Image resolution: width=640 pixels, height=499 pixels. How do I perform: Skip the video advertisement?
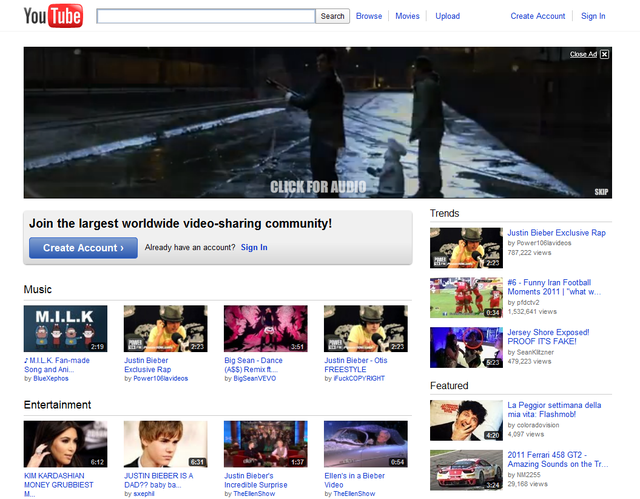[x=601, y=192]
